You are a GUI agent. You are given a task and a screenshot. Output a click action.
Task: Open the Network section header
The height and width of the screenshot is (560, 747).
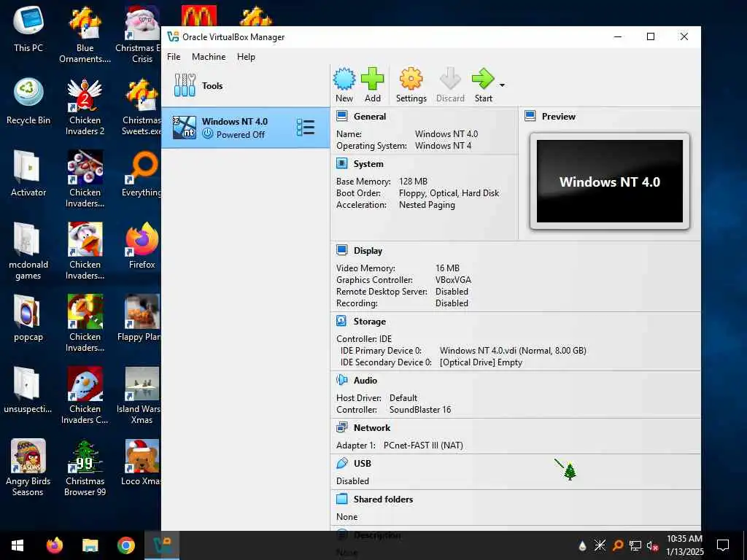coord(372,427)
